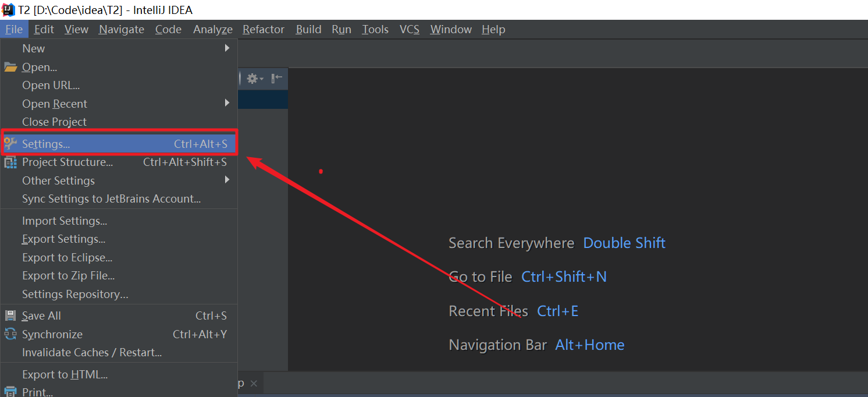Select Sync Settings to JetBrains Account...
Image resolution: width=868 pixels, height=397 pixels.
[119, 198]
